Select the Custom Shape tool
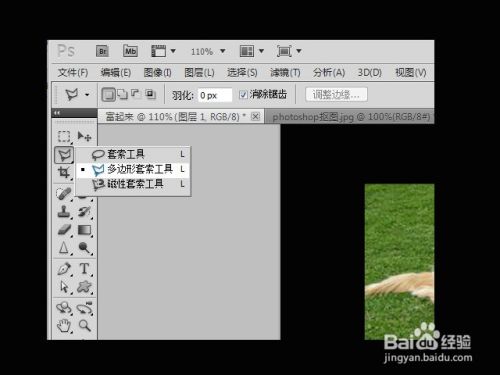Image resolution: width=500 pixels, height=375 pixels. (84, 287)
